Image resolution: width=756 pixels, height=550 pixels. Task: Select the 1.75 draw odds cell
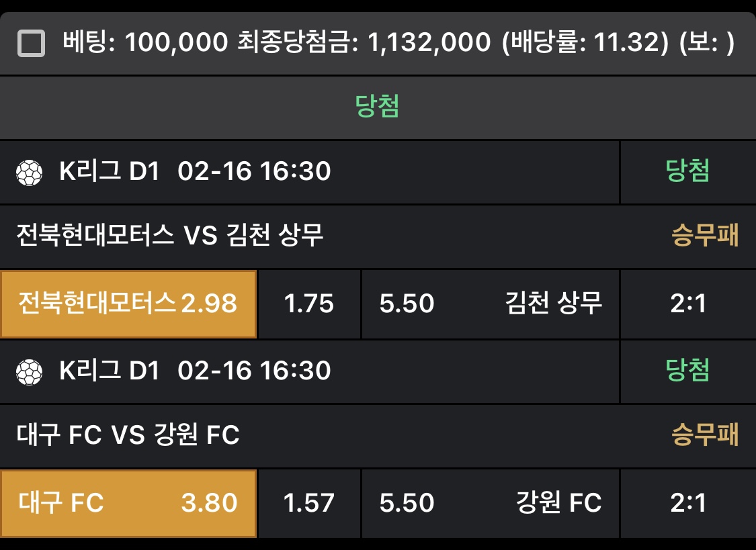click(309, 304)
